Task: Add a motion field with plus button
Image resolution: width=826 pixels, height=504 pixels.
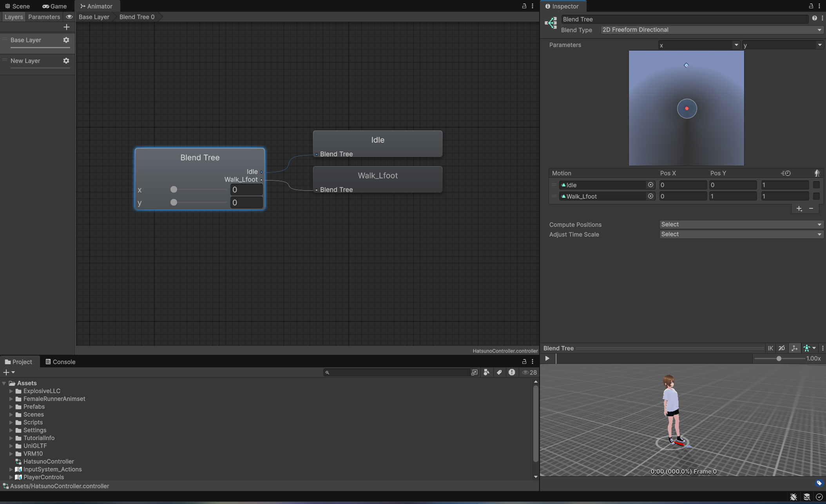Action: tap(799, 209)
